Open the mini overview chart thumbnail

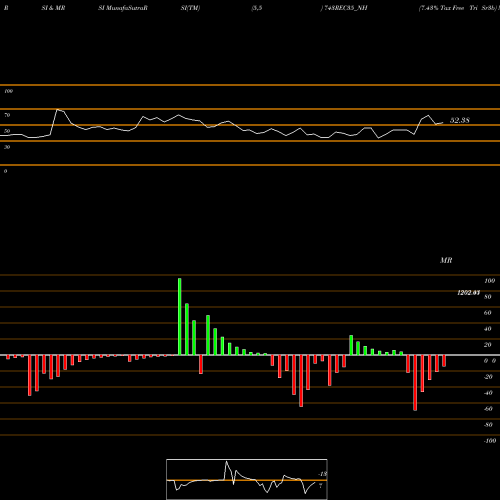click(x=247, y=479)
